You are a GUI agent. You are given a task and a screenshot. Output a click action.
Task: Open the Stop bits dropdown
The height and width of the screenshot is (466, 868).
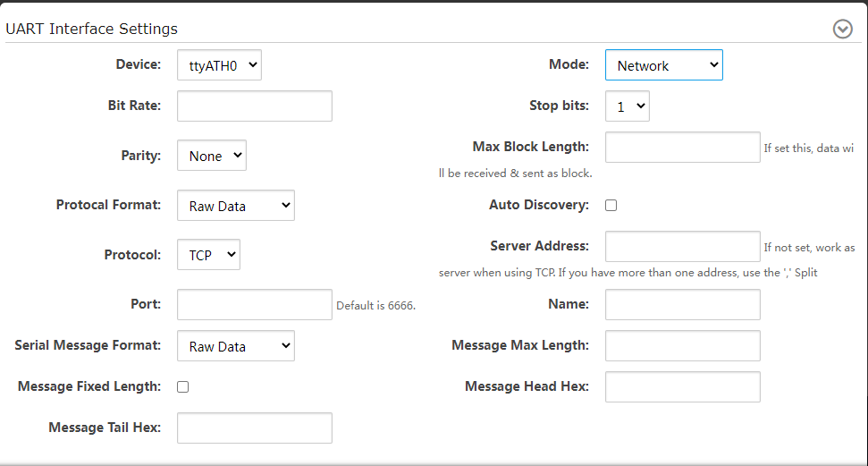(x=627, y=106)
